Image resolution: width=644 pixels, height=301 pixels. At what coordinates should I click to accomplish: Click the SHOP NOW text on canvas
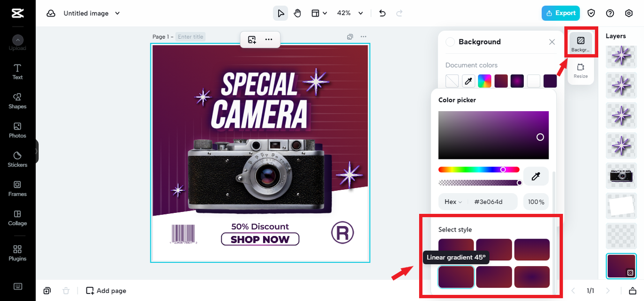(x=260, y=240)
